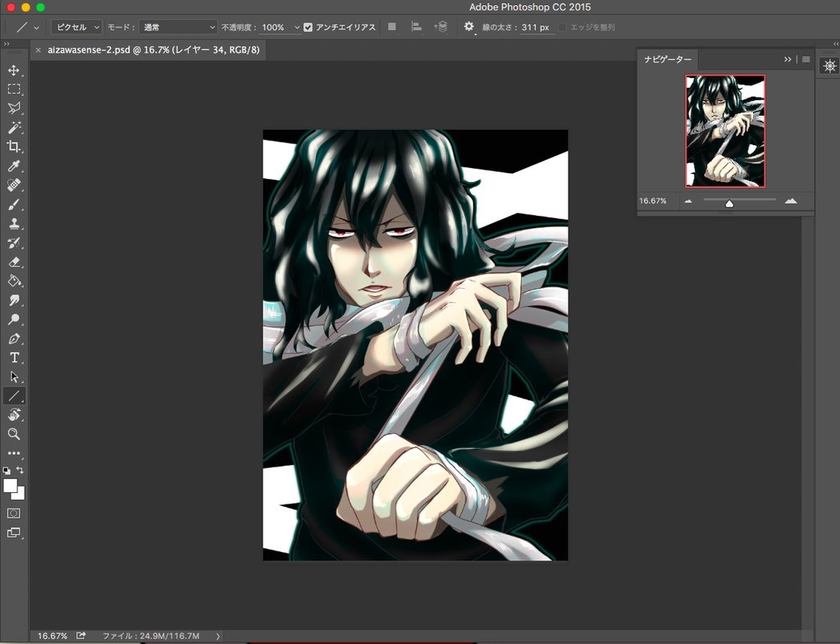Open the 通常 blend mode dropdown

click(x=176, y=27)
